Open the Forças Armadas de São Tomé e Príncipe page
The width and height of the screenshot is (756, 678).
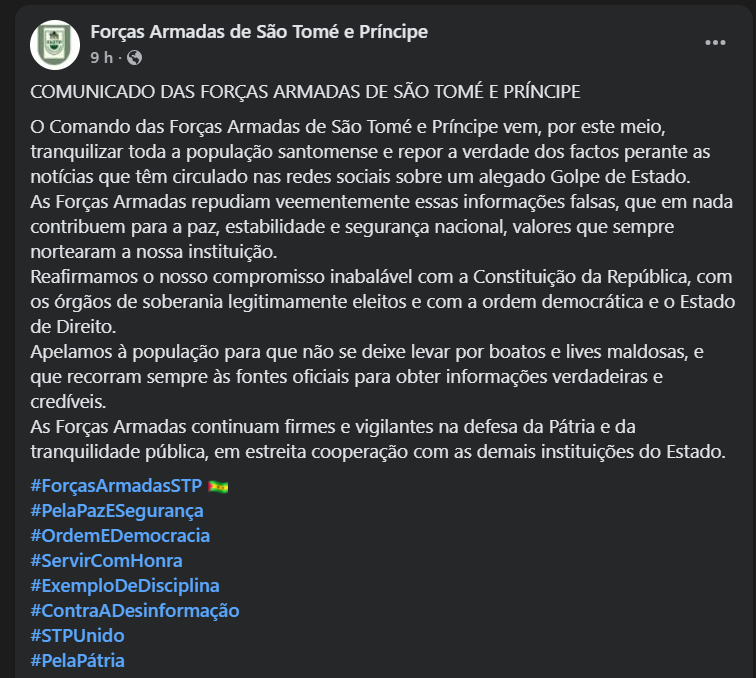258,32
